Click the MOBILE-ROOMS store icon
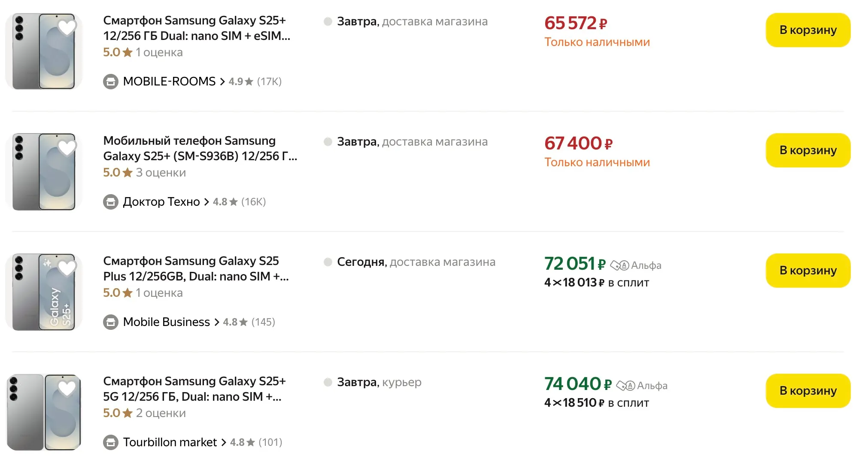 (111, 82)
